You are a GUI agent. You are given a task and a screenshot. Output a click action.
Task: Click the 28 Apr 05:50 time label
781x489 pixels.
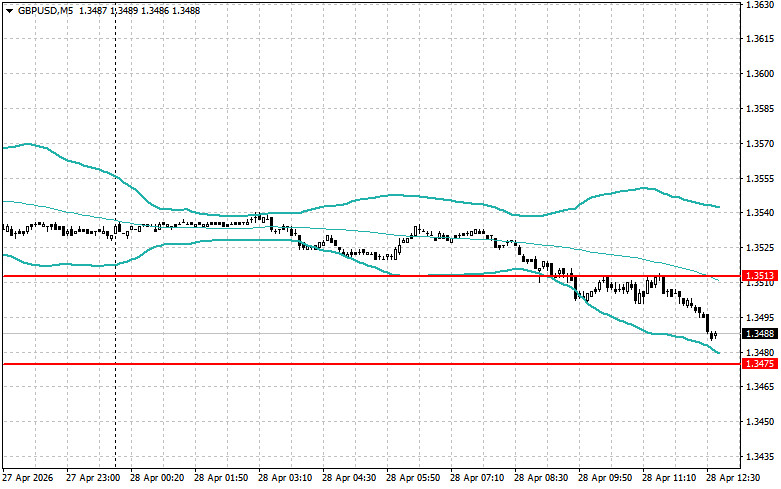(413, 478)
